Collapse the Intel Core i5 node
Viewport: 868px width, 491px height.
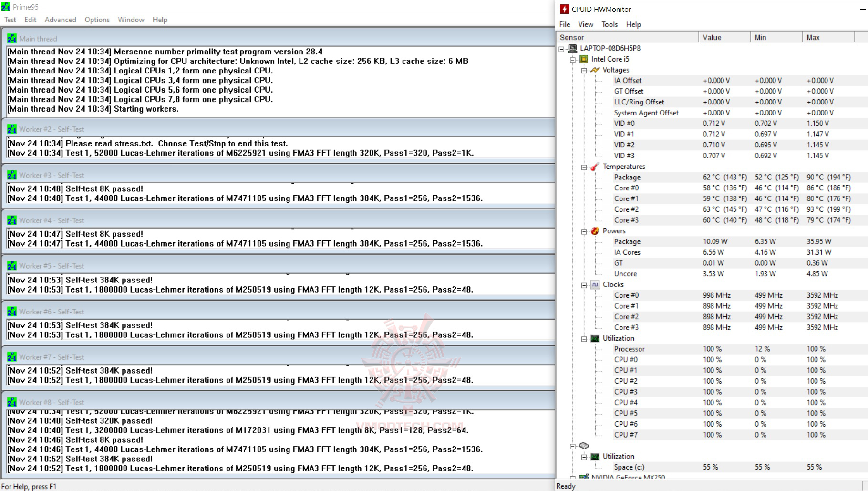[x=573, y=60]
